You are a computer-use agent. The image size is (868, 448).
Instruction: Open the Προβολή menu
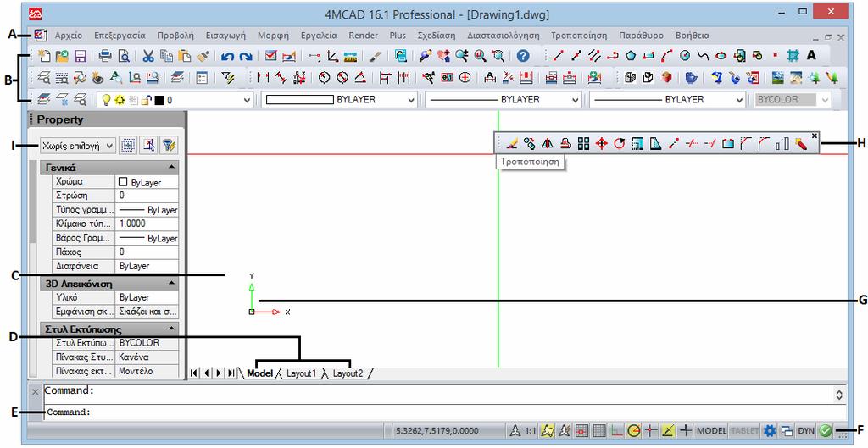[x=175, y=36]
